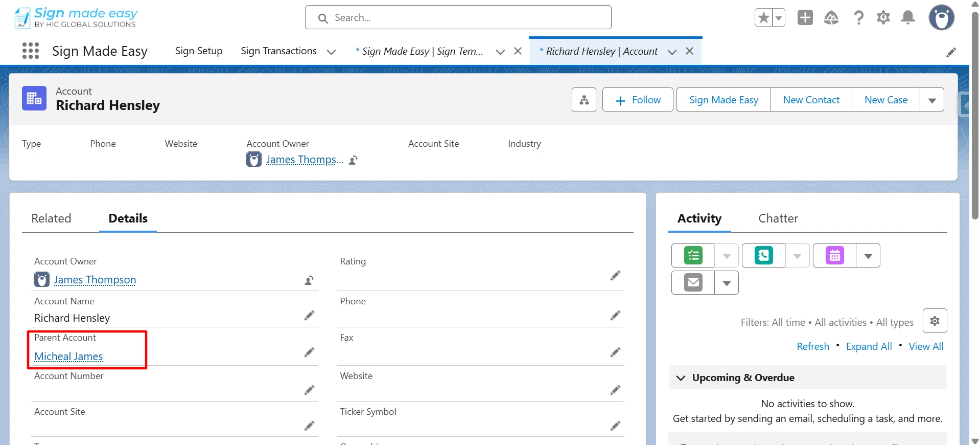Edit Parent Account pencil icon

point(309,352)
